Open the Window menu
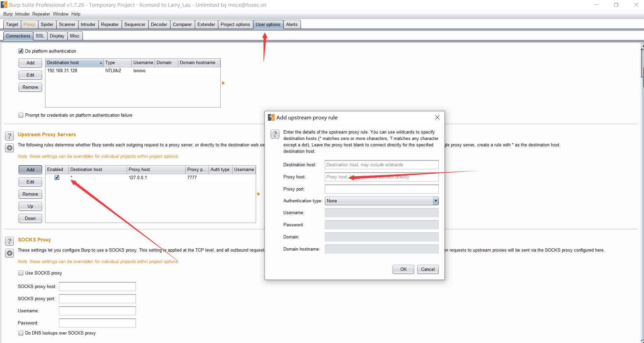The width and height of the screenshot is (644, 343). [x=61, y=14]
